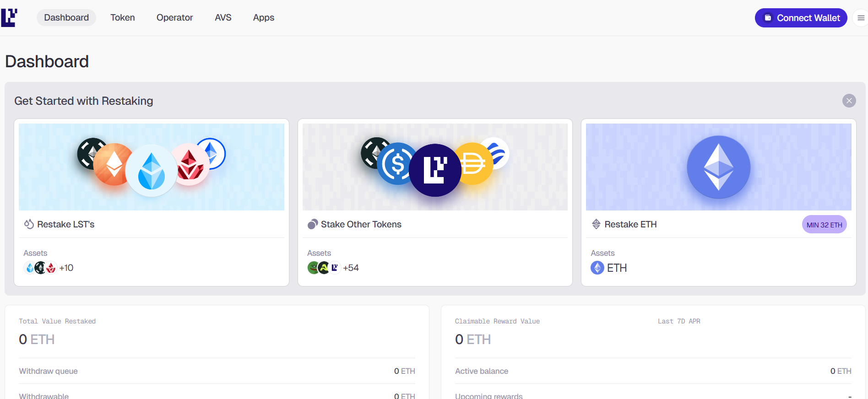Click the Connect Wallet button
868x399 pixels.
click(801, 18)
